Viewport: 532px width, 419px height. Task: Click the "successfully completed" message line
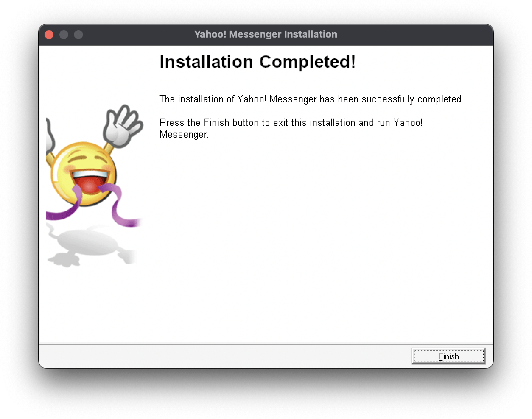311,99
